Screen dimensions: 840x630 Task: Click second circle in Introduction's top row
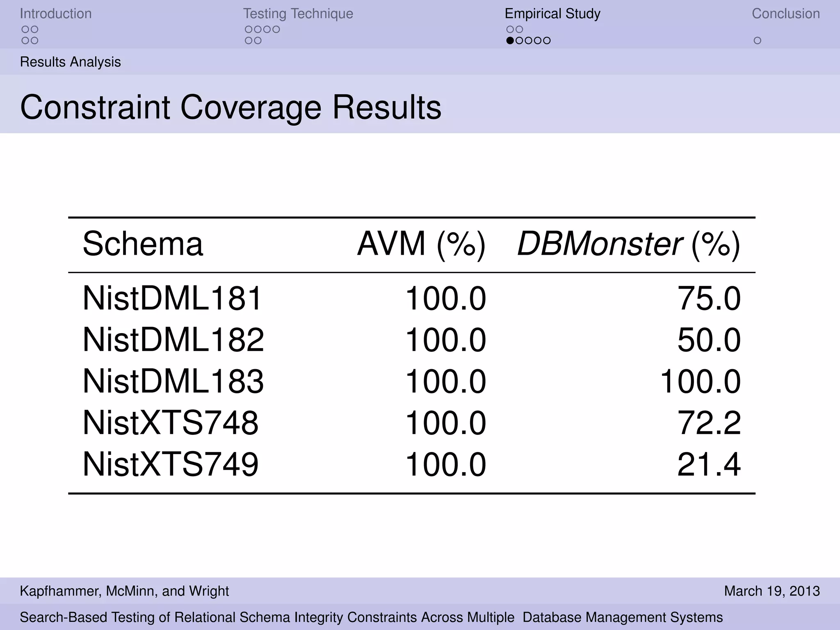pyautogui.click(x=34, y=30)
